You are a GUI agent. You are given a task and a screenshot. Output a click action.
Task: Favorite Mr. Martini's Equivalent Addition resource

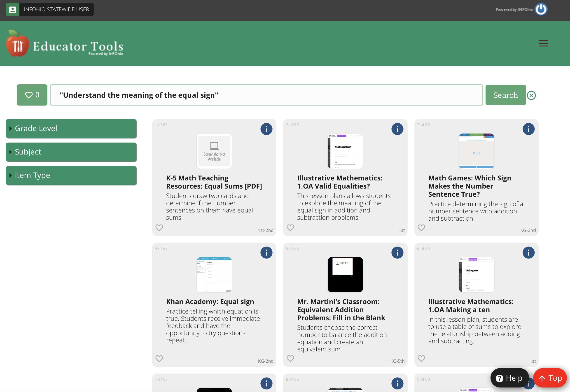[290, 359]
